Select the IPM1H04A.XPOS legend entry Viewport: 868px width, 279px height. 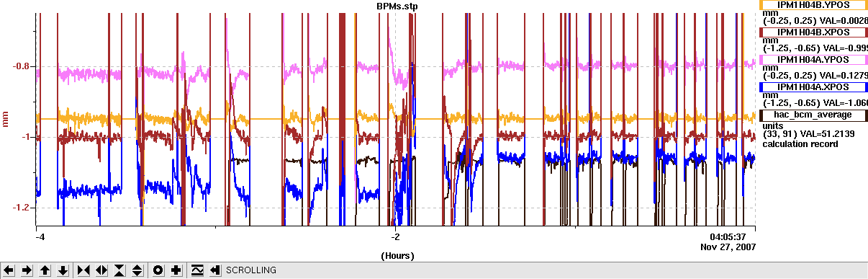pyautogui.click(x=814, y=87)
